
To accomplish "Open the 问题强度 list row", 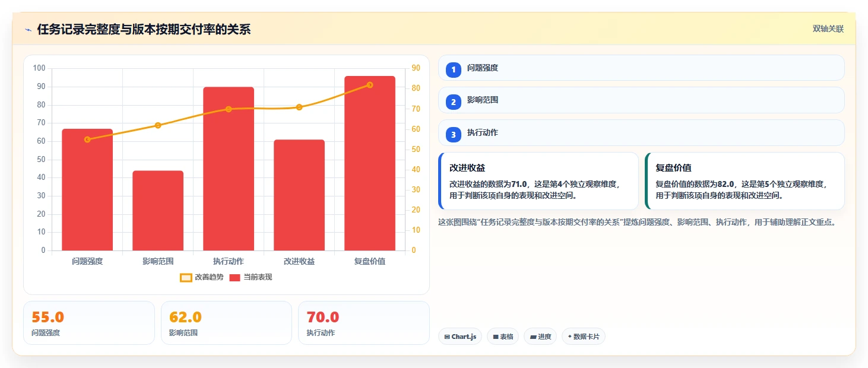I will coord(641,68).
